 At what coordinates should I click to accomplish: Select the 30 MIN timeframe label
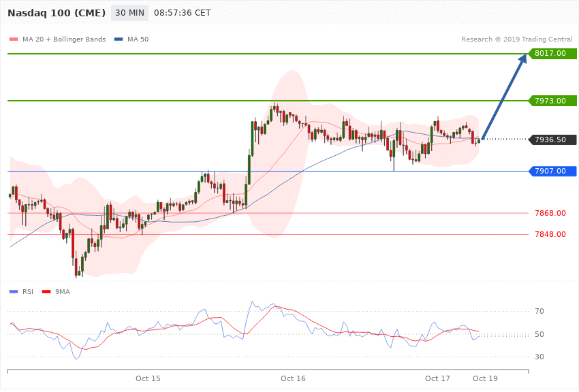[x=129, y=13]
